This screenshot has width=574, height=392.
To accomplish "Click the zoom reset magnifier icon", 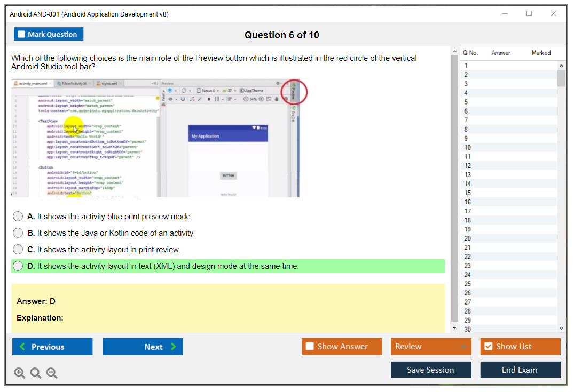I will (x=36, y=373).
